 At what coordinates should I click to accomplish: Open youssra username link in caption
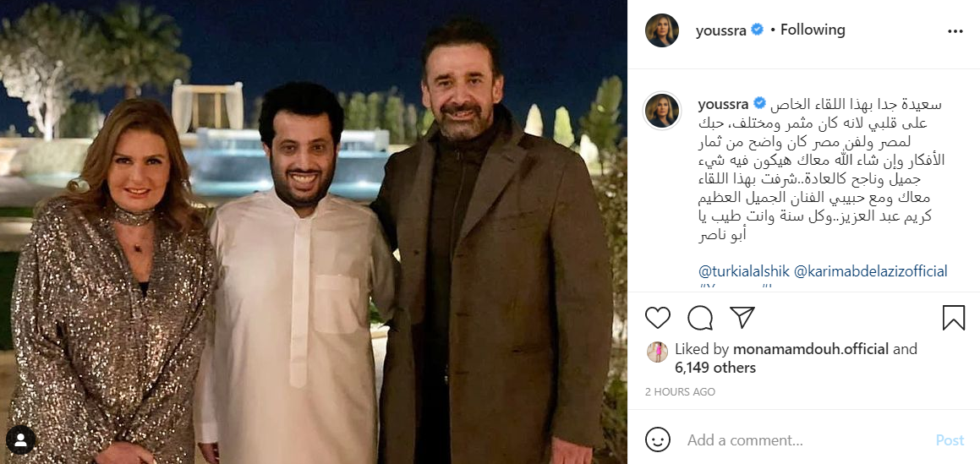coord(723,102)
